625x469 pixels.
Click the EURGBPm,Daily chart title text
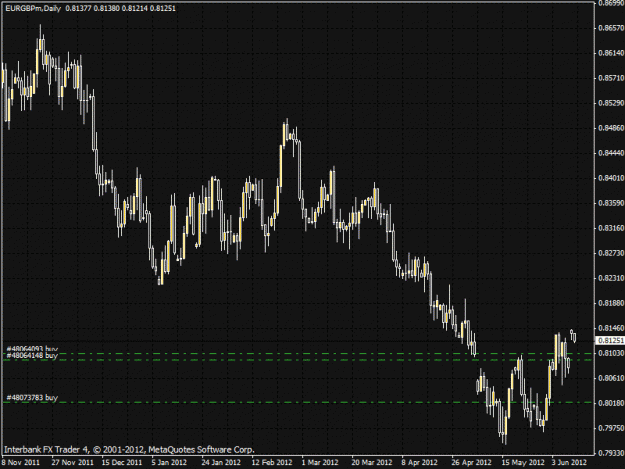pos(33,8)
